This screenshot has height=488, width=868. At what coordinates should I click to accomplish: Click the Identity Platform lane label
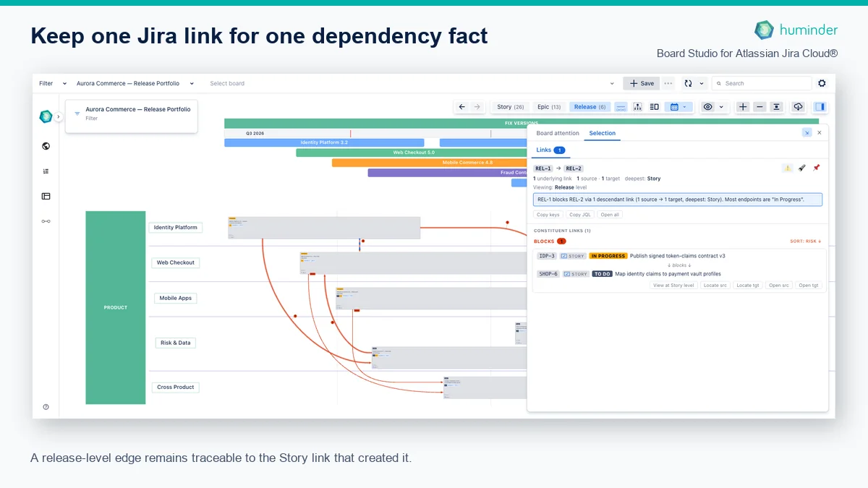176,227
